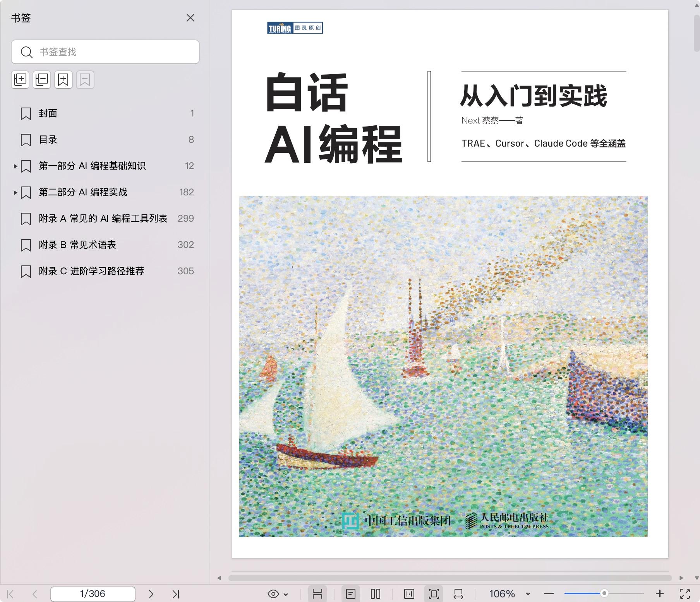Click page number 305 in bookmarks
The image size is (700, 602).
[186, 271]
